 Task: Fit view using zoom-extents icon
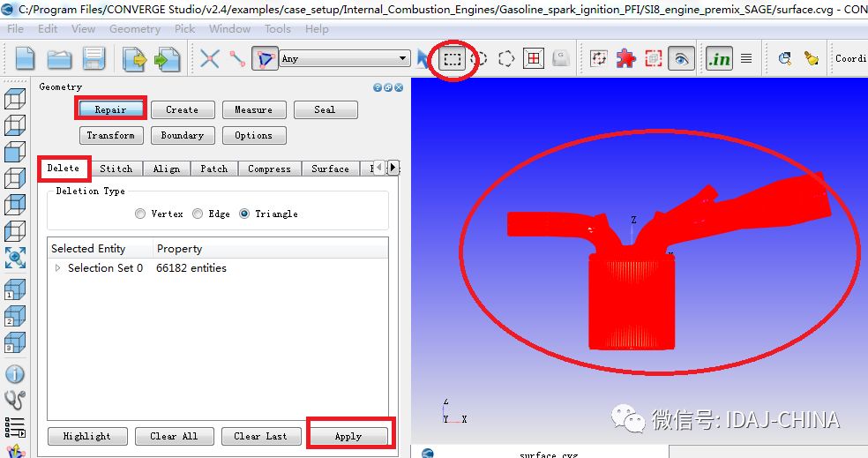(x=15, y=258)
